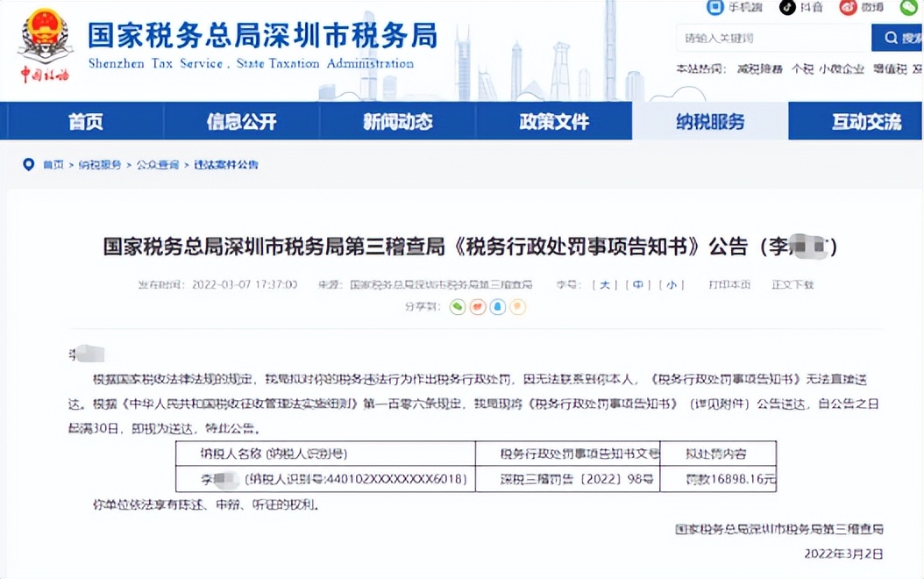
Task: Click the keyword search input field
Action: pyautogui.click(x=771, y=38)
